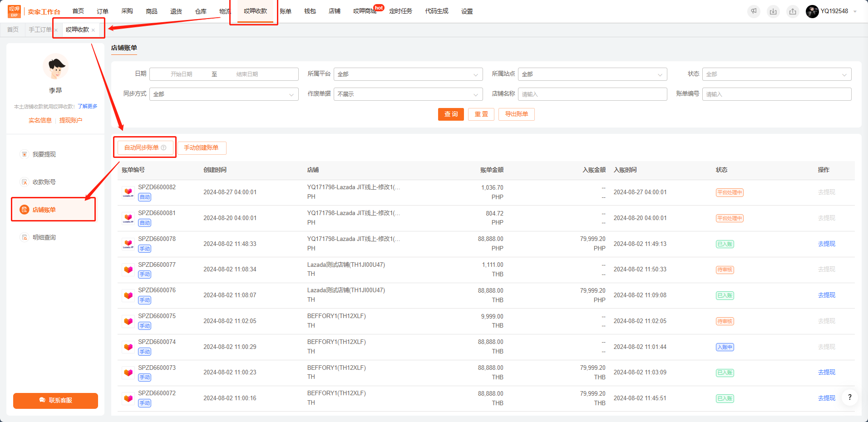The height and width of the screenshot is (422, 868).
Task: Click the 店铺名称 input field
Action: coord(592,94)
